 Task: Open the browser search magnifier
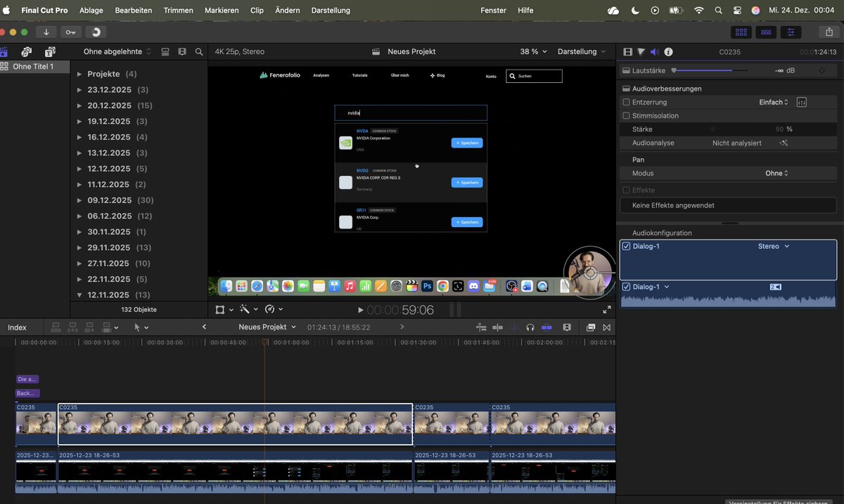(x=199, y=51)
